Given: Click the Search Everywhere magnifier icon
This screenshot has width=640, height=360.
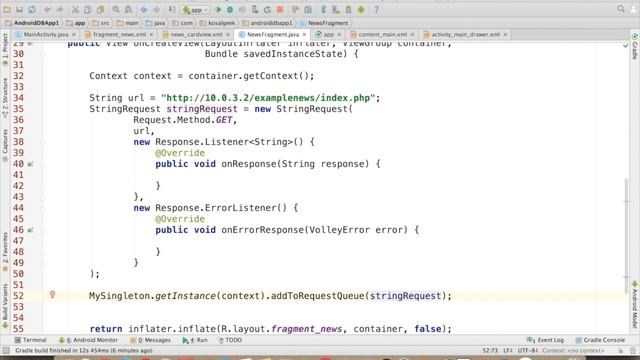Looking at the screenshot, I should 621,9.
